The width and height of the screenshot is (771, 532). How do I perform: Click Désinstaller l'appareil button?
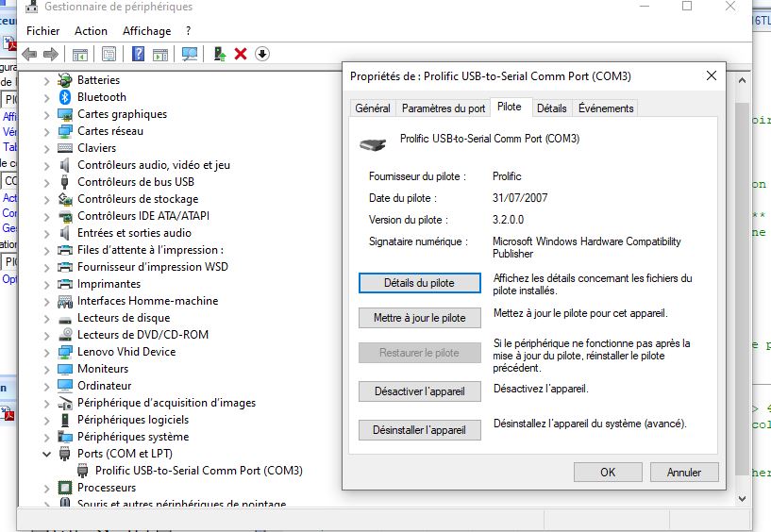[419, 430]
